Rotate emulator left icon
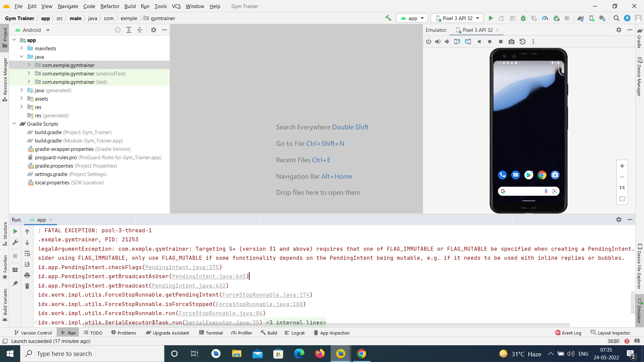 [457, 42]
